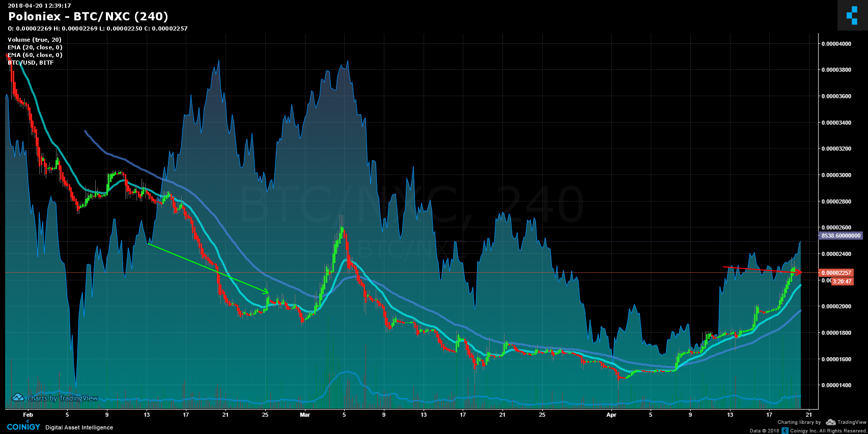Image resolution: width=868 pixels, height=434 pixels.
Task: Click the 0.00004000 price axis label
Action: click(836, 44)
